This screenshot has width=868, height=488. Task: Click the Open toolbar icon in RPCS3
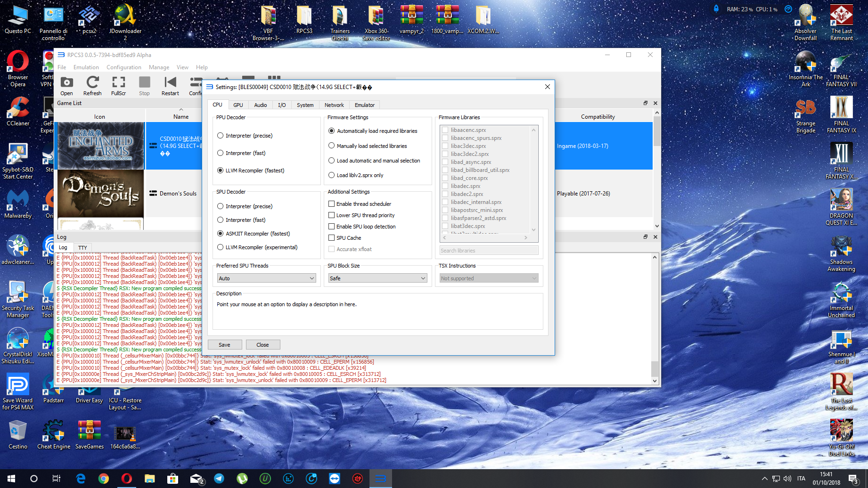[x=66, y=86]
